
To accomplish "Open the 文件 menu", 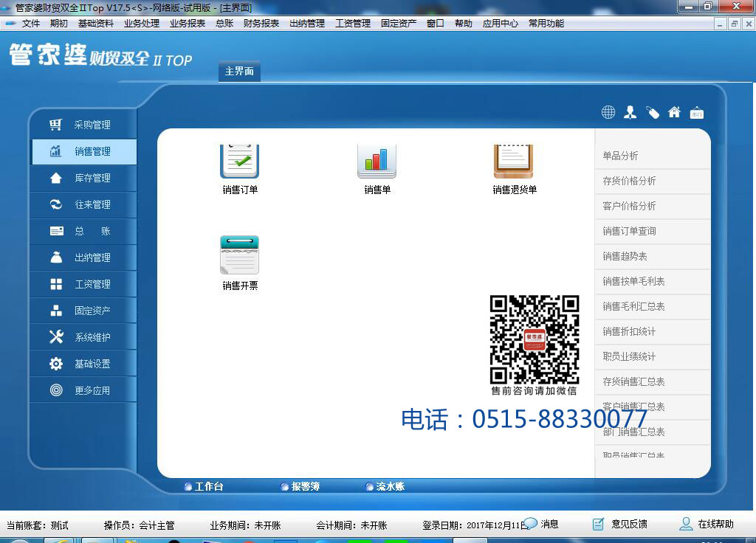I will [x=30, y=23].
